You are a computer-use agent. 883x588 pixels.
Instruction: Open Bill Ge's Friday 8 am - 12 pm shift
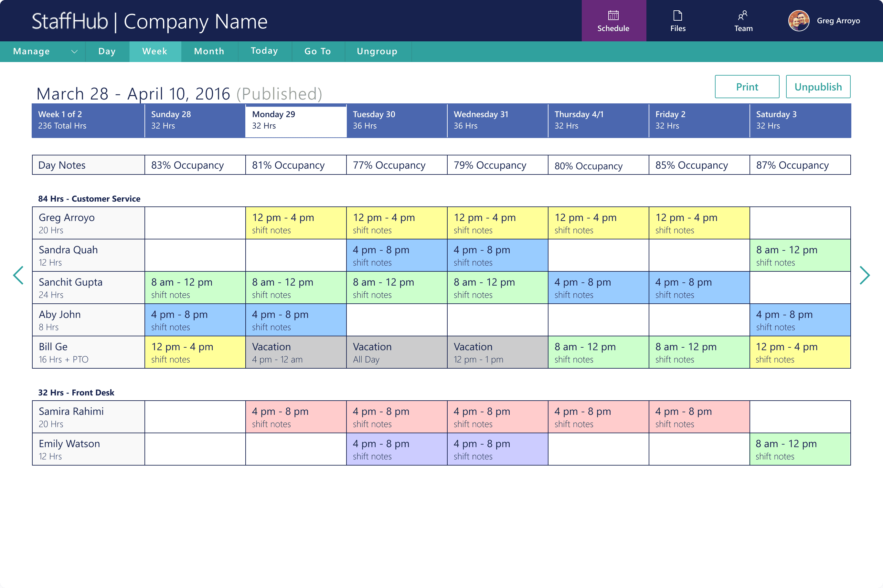point(699,352)
